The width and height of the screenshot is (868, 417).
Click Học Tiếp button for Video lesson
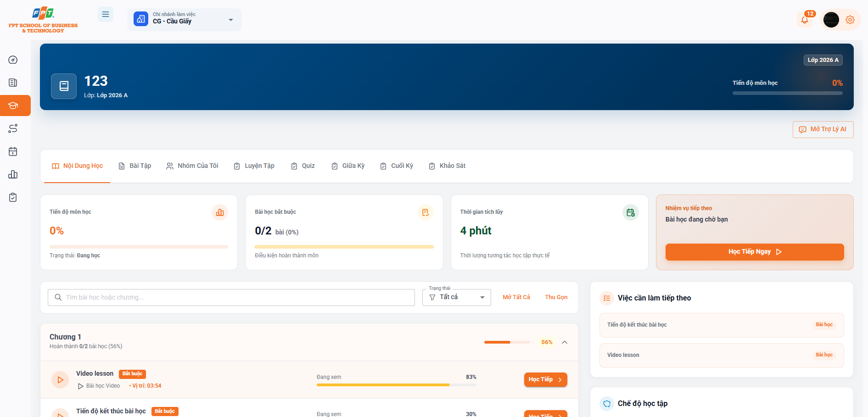[x=546, y=380]
